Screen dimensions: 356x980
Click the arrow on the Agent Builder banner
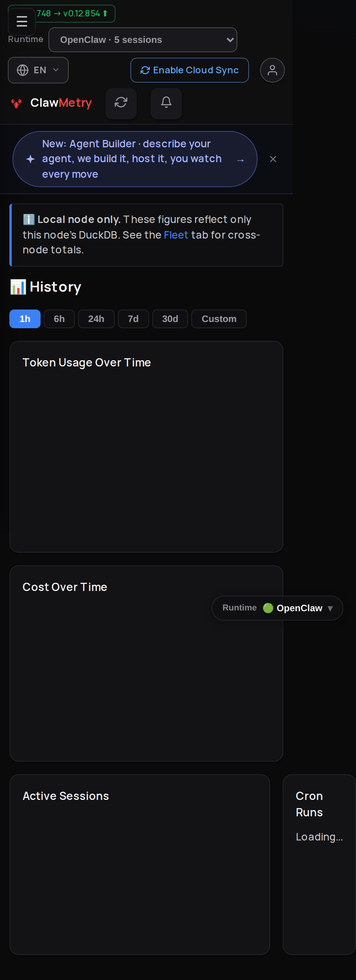240,160
